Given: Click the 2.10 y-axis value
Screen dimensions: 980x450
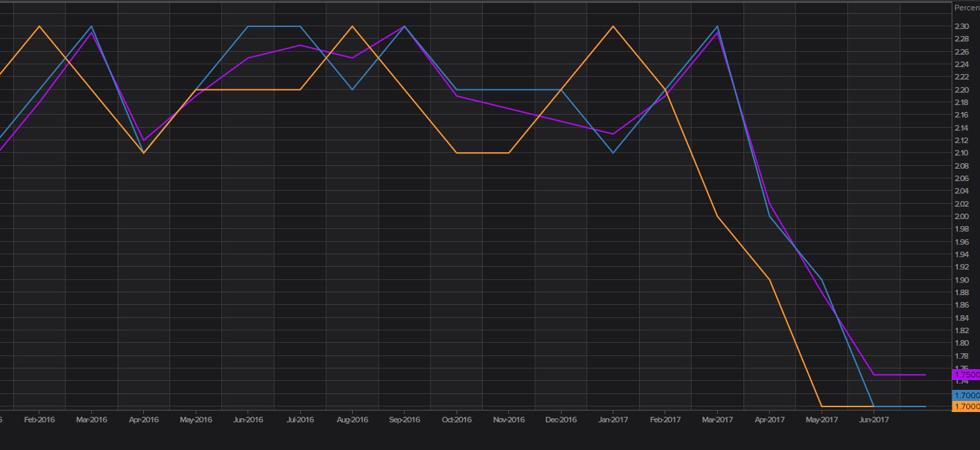Looking at the screenshot, I should [962, 153].
